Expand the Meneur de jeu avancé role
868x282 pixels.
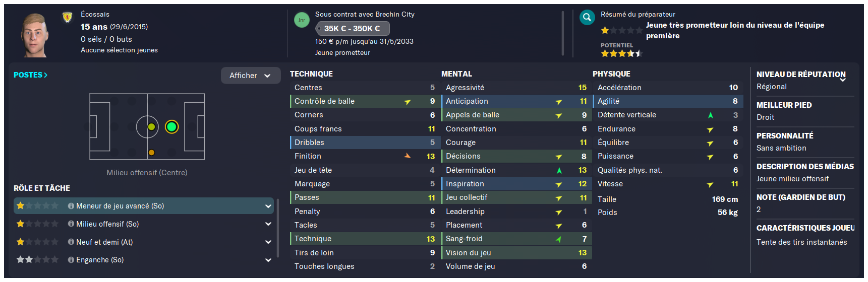(268, 206)
